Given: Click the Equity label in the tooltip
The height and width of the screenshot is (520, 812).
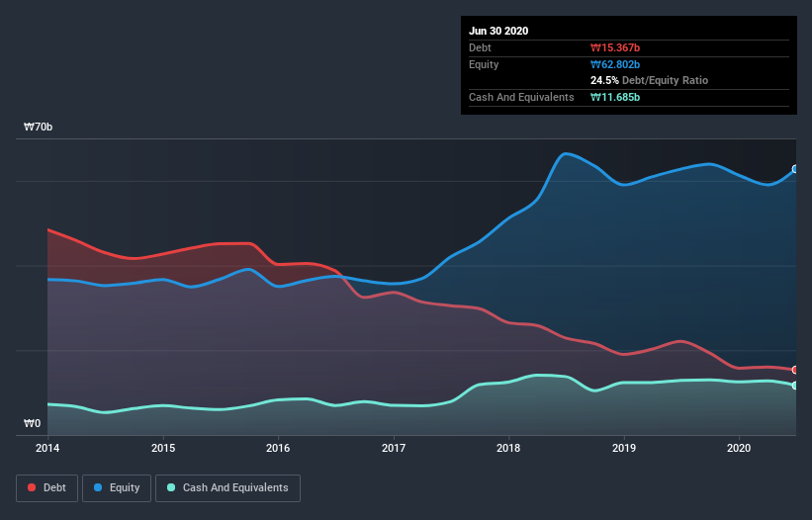Looking at the screenshot, I should (484, 64).
